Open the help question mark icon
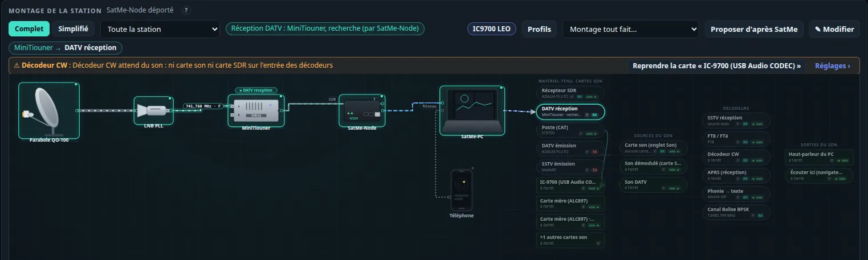The width and height of the screenshot is (868, 260). coord(186,10)
